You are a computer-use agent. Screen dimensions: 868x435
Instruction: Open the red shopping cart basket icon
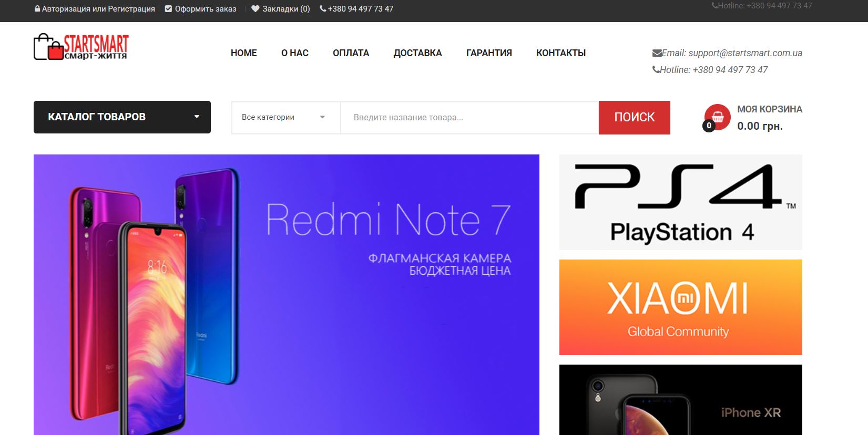tap(717, 117)
